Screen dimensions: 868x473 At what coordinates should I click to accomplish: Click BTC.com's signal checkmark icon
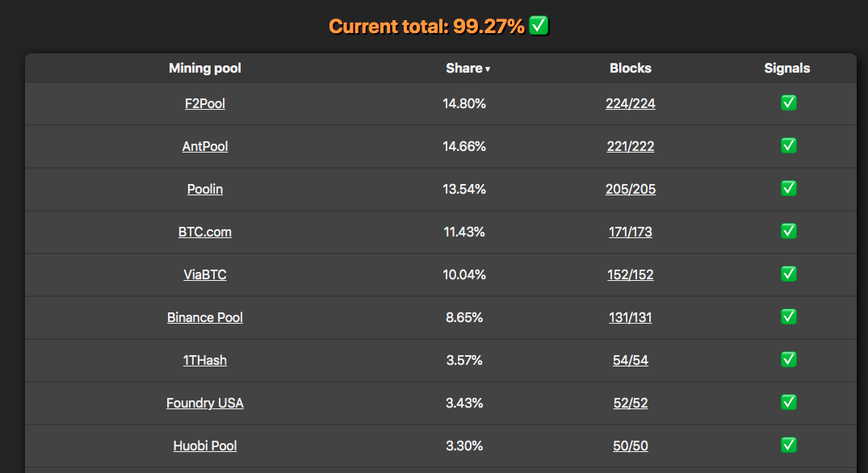(x=788, y=231)
